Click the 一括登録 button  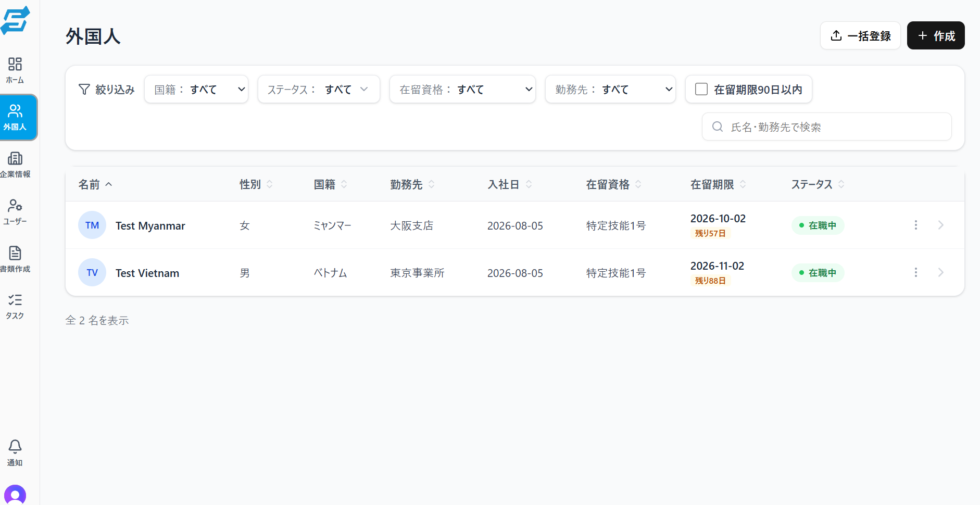pos(860,35)
